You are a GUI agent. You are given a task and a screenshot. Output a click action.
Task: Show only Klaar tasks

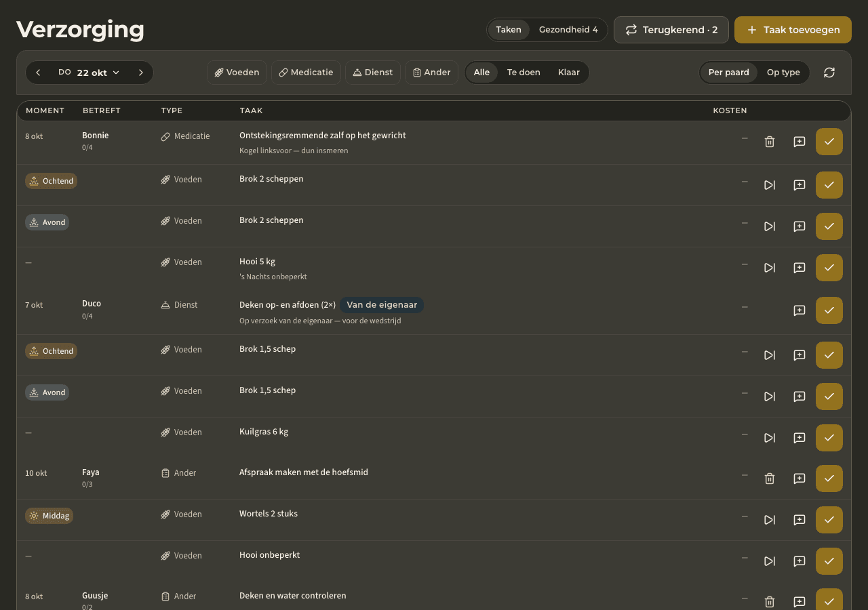click(569, 73)
